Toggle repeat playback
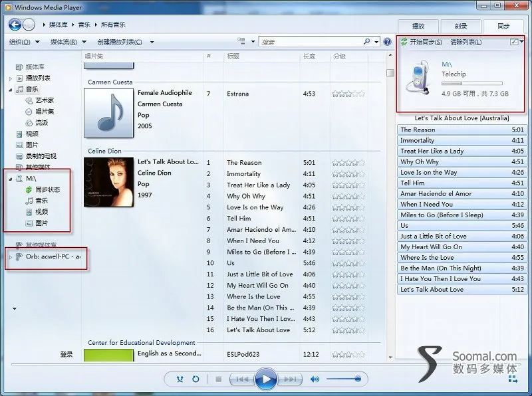532x396 pixels. tap(196, 379)
